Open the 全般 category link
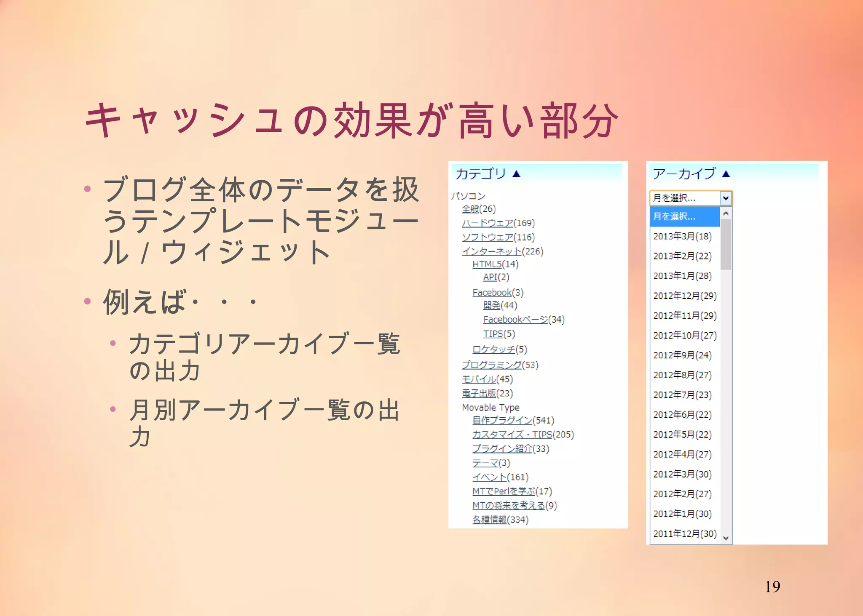Screen dimensions: 863x616 470,209
